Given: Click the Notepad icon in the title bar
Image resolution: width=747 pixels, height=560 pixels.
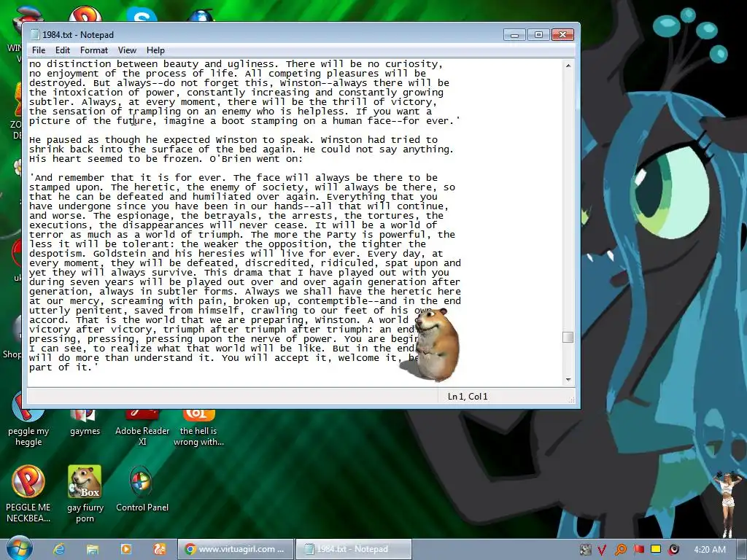Looking at the screenshot, I should coord(35,34).
